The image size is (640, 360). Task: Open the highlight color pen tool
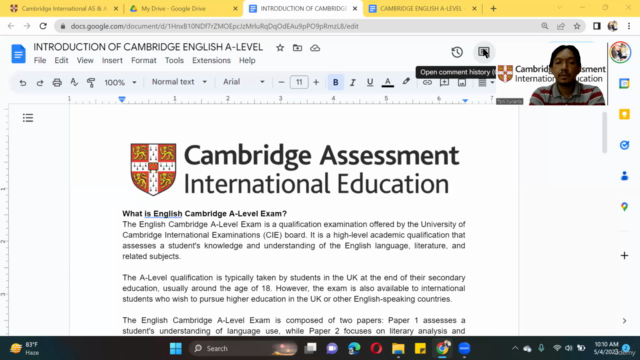[406, 82]
